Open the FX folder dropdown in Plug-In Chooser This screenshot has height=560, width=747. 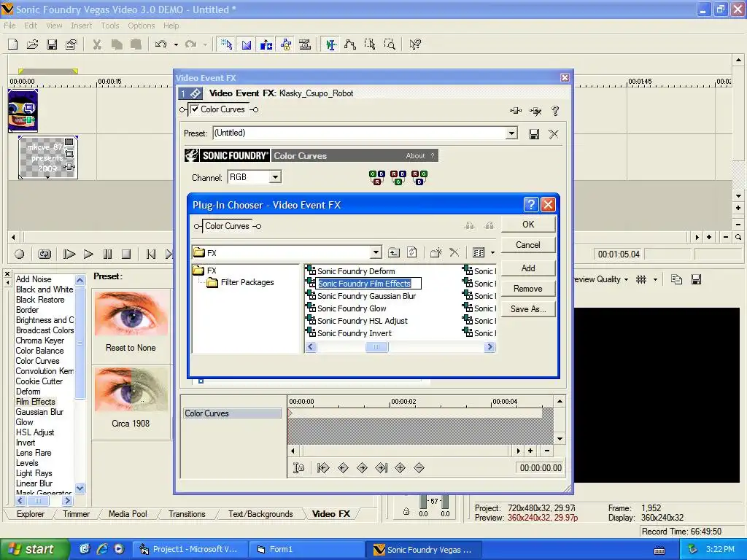[376, 252]
